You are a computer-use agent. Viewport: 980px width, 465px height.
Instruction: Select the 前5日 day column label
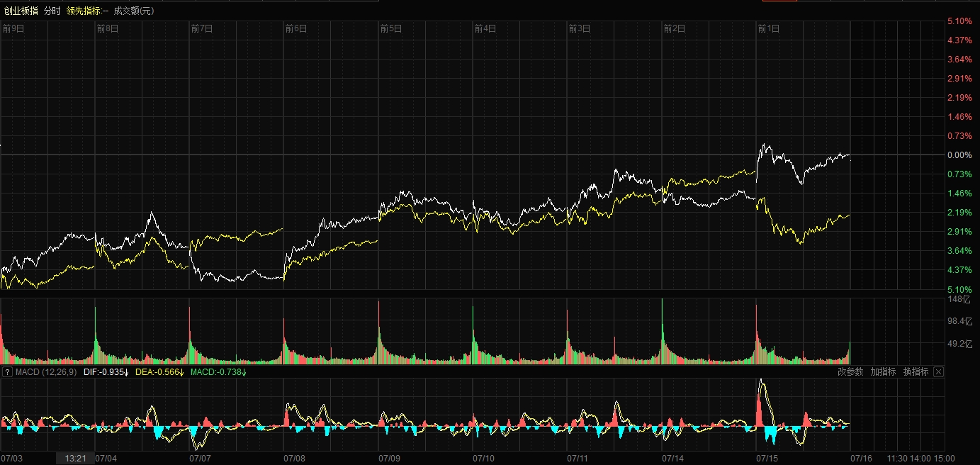[x=391, y=28]
